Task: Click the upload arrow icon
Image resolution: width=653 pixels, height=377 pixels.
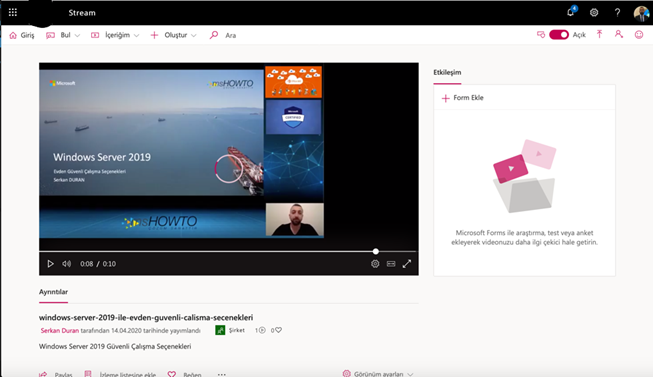Action: tap(599, 35)
